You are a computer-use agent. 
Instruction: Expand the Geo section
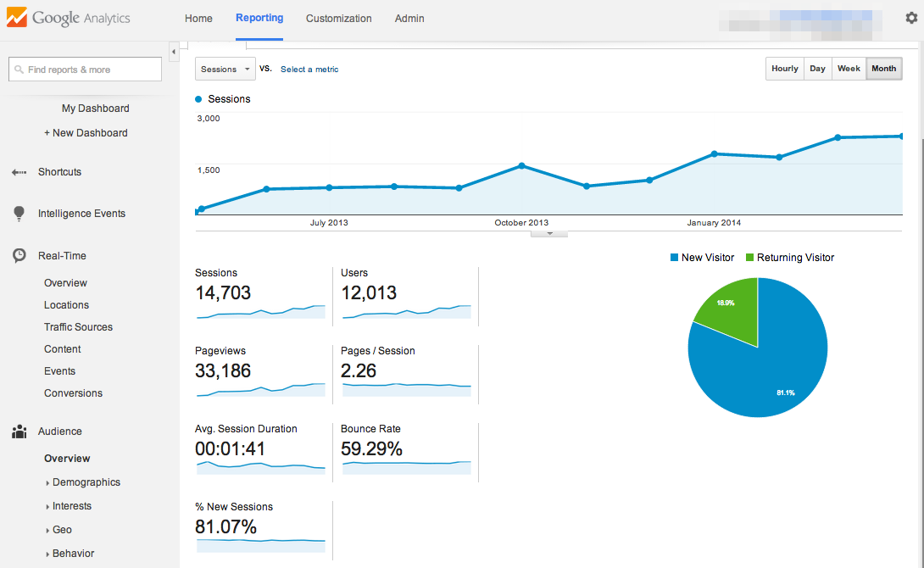tap(62, 530)
